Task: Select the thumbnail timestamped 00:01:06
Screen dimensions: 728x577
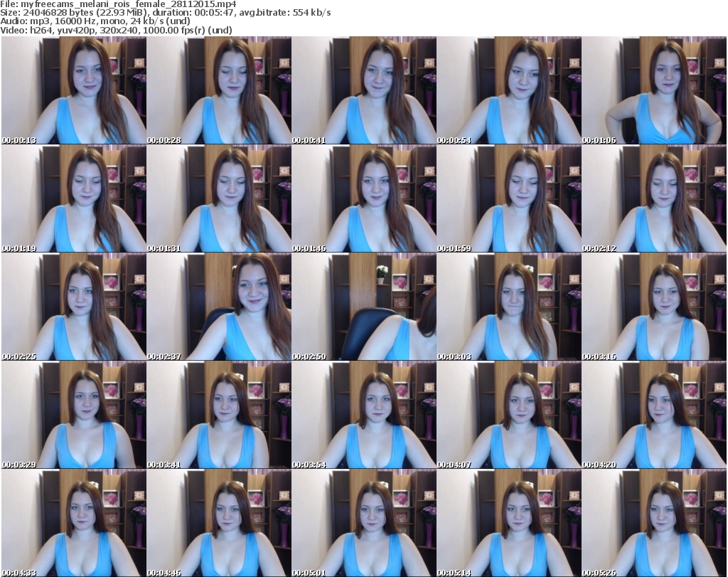Action: coord(654,90)
